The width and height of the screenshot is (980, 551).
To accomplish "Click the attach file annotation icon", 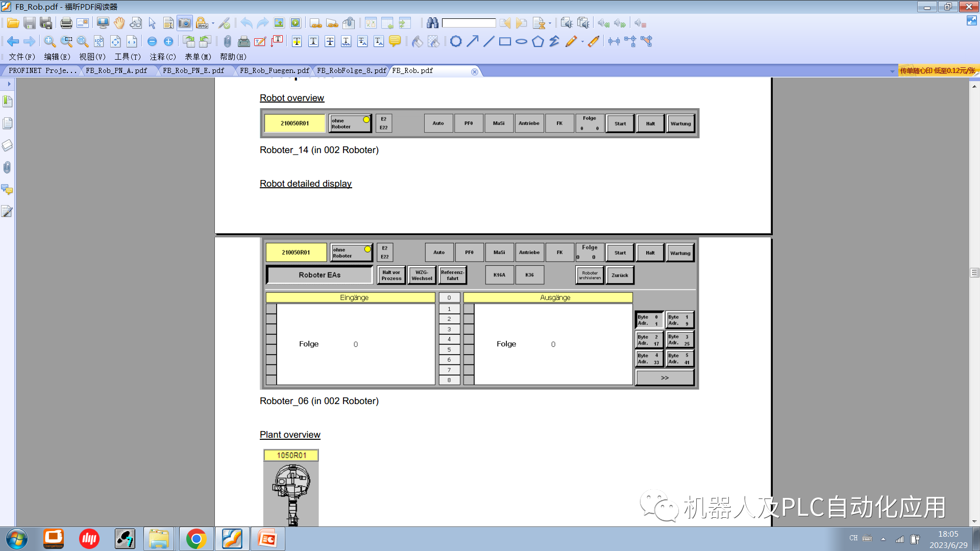I will tap(227, 41).
